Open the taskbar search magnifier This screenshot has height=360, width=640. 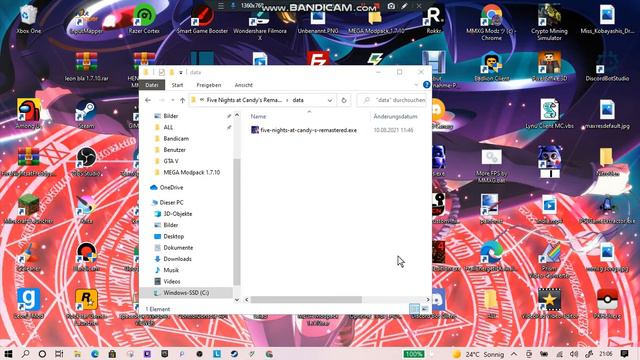(x=25, y=354)
